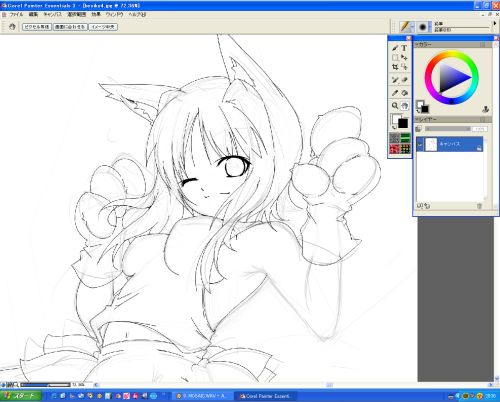The image size is (500, 402).
Task: Select the Cloner brush tool
Action: [395, 80]
